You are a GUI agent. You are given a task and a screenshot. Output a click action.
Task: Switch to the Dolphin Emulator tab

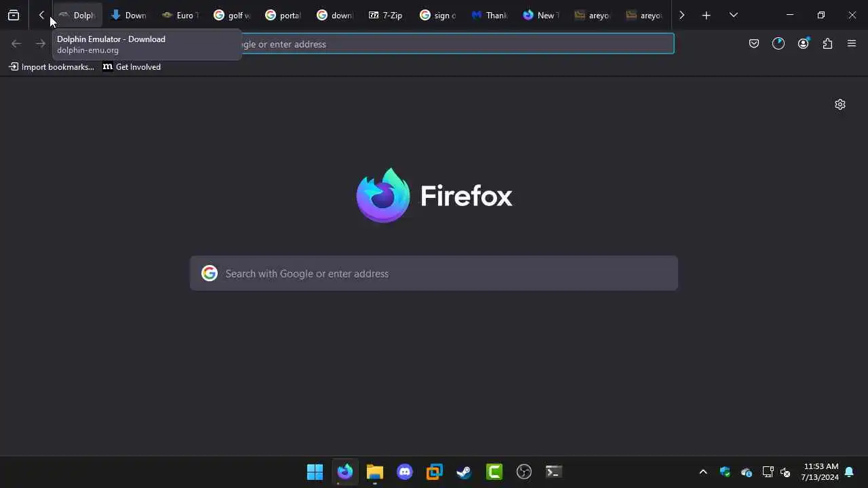coord(77,15)
